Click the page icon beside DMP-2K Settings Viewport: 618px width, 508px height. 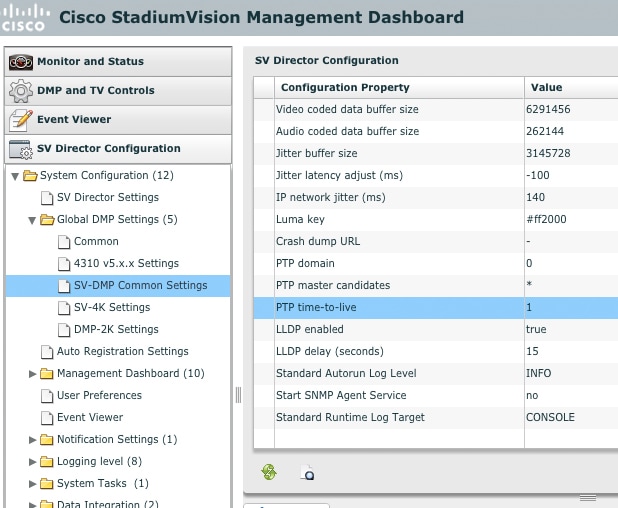click(x=64, y=330)
